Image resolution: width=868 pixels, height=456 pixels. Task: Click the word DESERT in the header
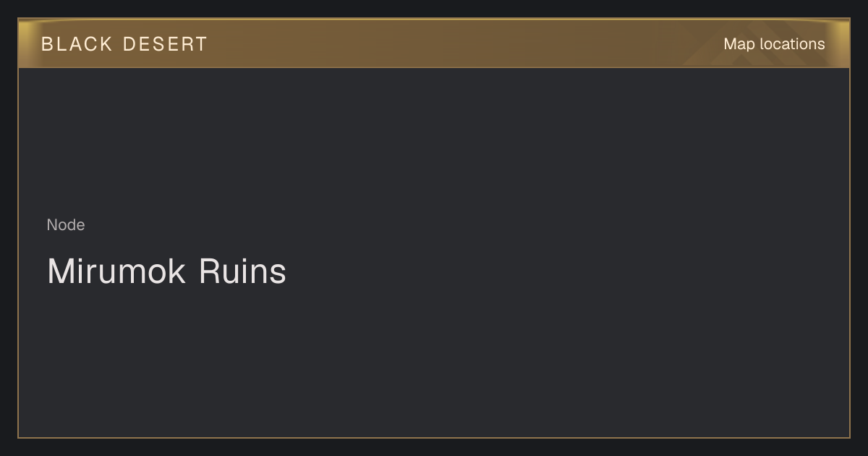tap(165, 44)
